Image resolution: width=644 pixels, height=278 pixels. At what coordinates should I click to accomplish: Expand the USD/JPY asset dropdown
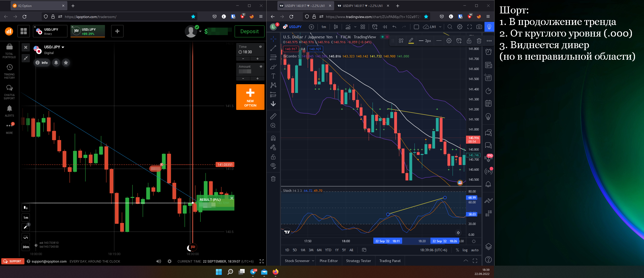pos(63,47)
